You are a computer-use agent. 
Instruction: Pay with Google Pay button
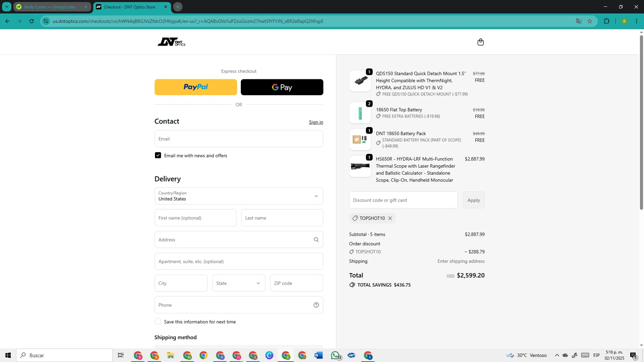click(x=282, y=87)
